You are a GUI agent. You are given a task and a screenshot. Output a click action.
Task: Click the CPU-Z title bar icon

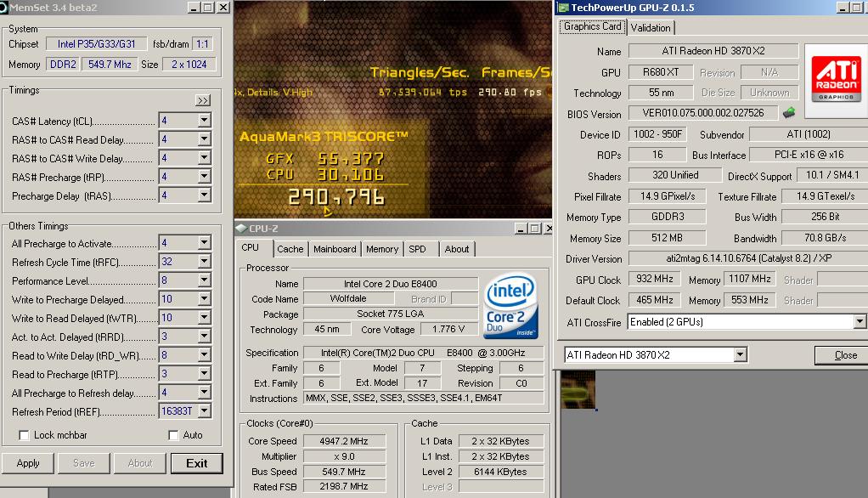pyautogui.click(x=241, y=229)
